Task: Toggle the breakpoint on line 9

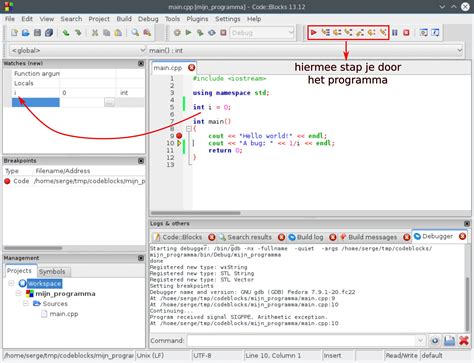Action: point(179,136)
